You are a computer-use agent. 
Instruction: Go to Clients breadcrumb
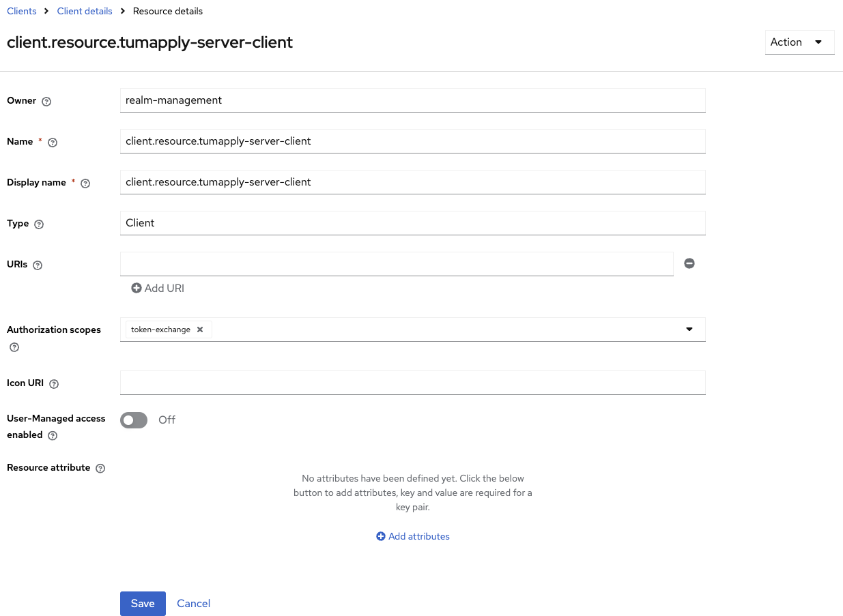point(22,11)
